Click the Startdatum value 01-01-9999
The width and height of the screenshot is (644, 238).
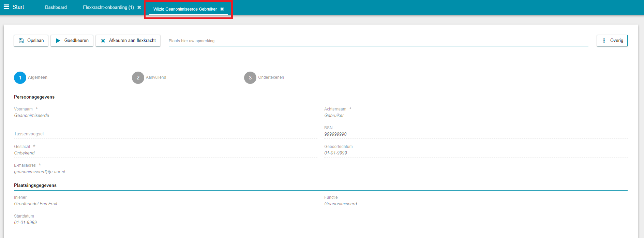[25, 222]
